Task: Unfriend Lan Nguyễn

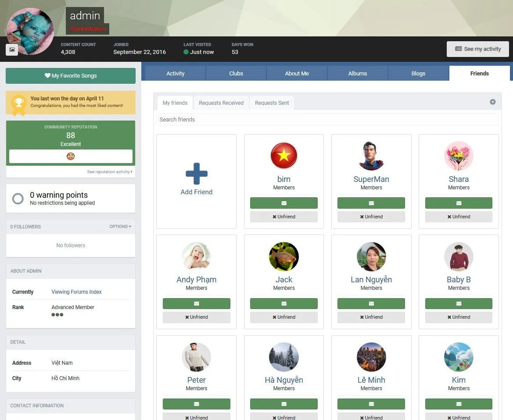Action: point(371,317)
